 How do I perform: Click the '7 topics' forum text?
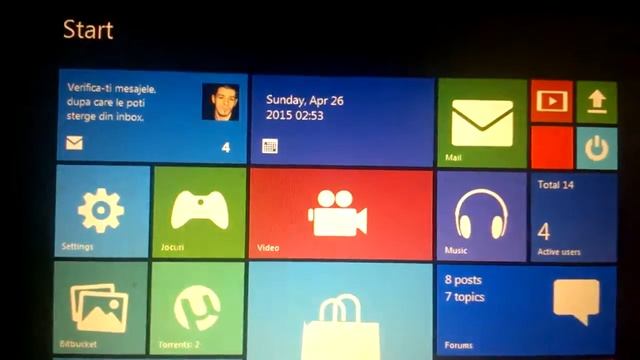464,297
